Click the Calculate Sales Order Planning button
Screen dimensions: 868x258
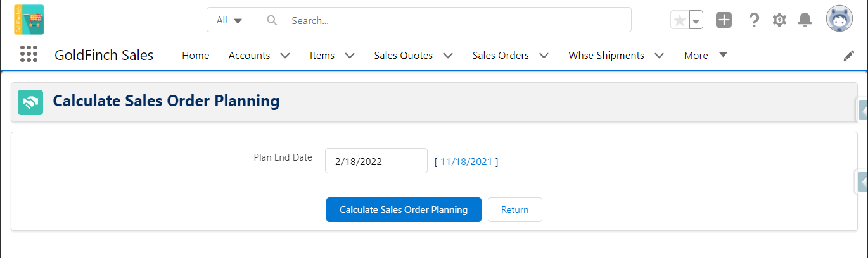point(404,210)
